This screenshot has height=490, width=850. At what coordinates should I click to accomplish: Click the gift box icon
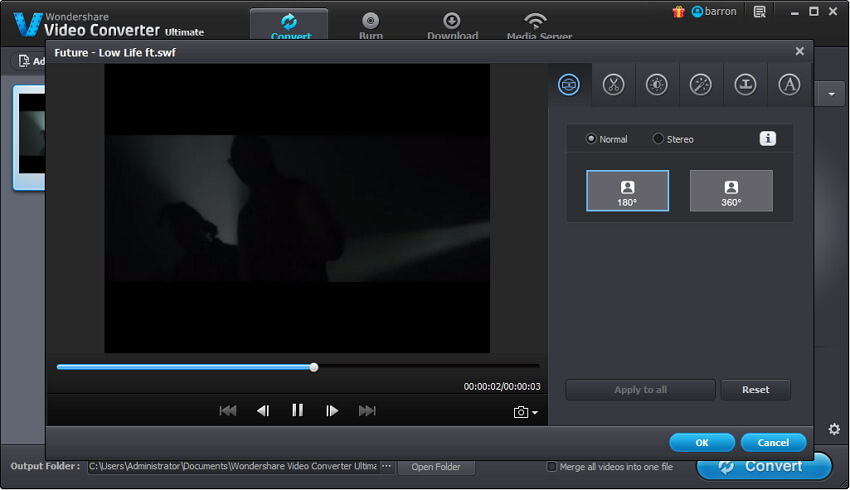tap(678, 12)
